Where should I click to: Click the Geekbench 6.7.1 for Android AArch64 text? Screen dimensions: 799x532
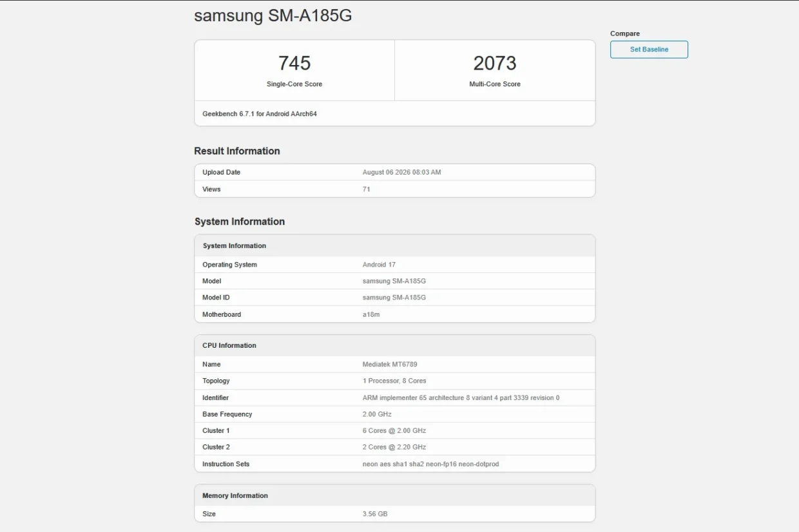tap(260, 114)
